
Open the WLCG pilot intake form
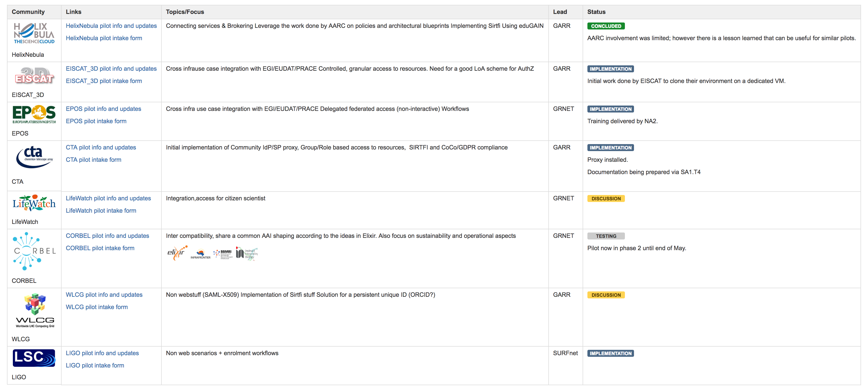97,307
